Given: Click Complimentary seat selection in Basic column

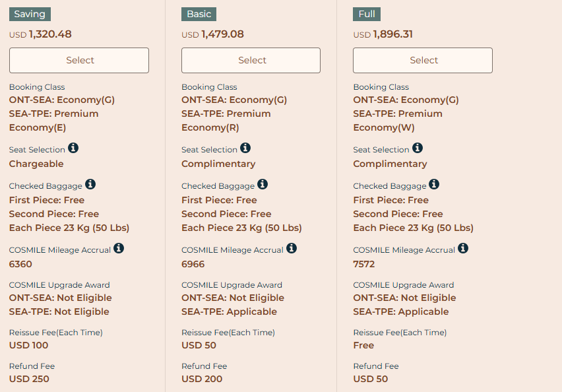Looking at the screenshot, I should tap(218, 164).
